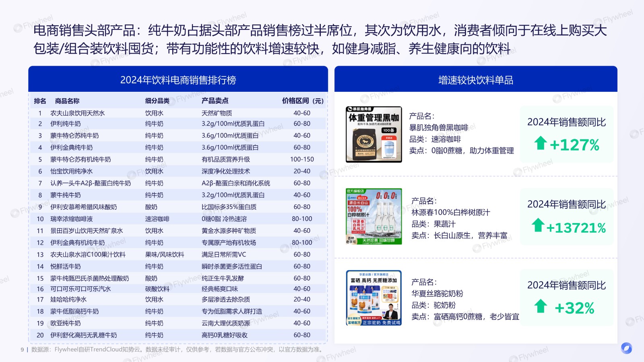The width and height of the screenshot is (644, 362).
Task: Select the 伊利金典有机纯牛奶 product name
Action: pyautogui.click(x=77, y=243)
